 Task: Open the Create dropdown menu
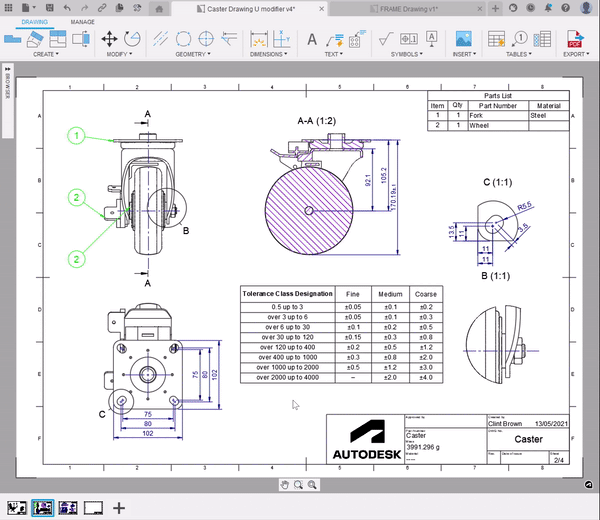pos(46,55)
